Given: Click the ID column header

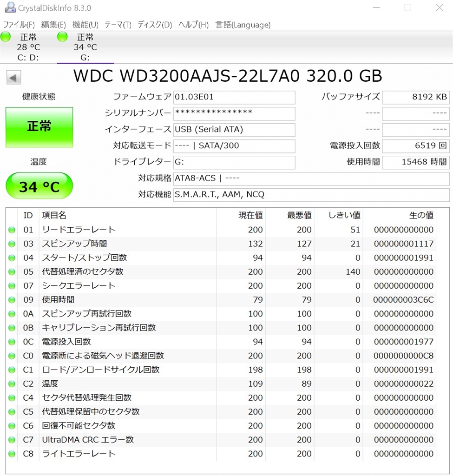Looking at the screenshot, I should pos(28,216).
